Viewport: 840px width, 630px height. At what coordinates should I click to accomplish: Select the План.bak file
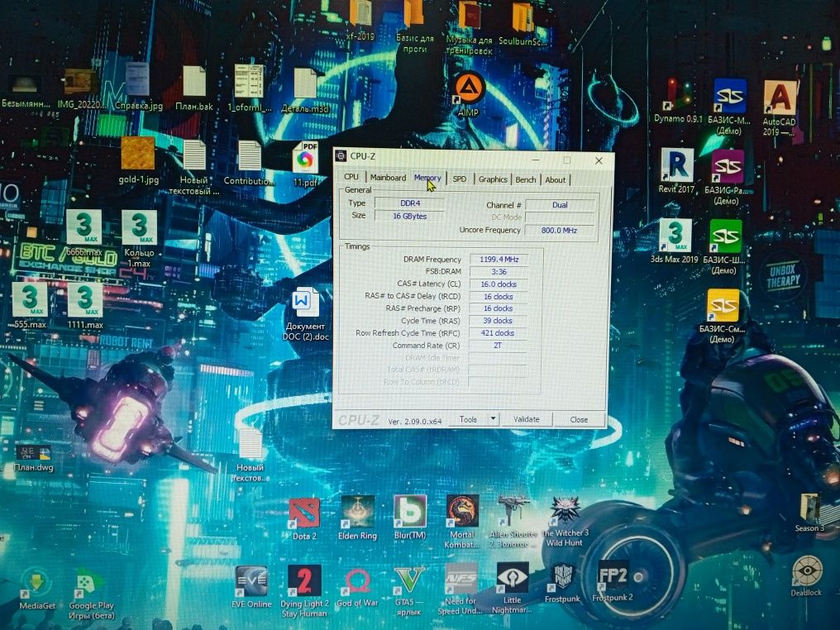coord(194,88)
